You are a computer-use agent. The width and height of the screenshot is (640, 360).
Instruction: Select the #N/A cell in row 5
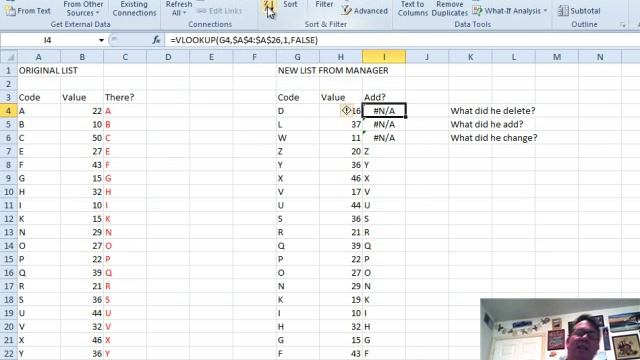(x=384, y=124)
